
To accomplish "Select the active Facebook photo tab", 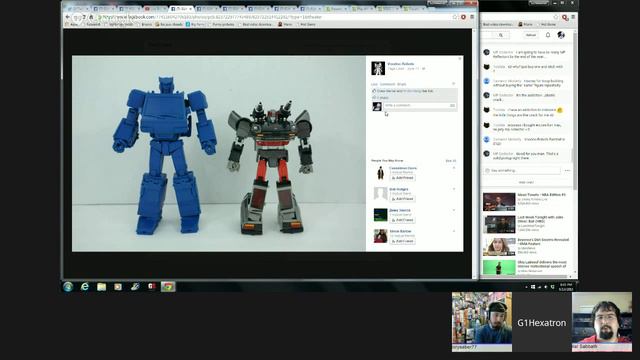I will (181, 9).
